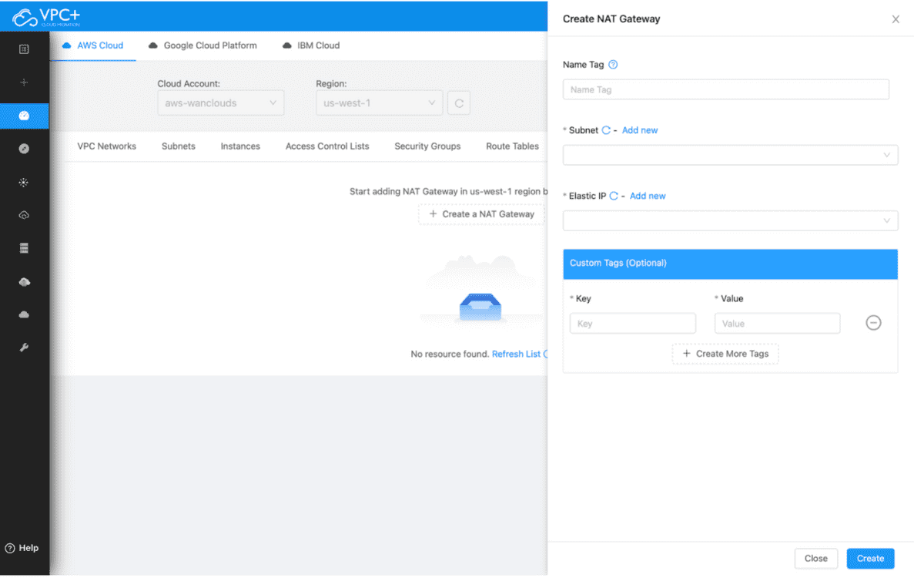Click Add new next to Subnet
Image resolution: width=924 pixels, height=578 pixels.
coord(640,130)
